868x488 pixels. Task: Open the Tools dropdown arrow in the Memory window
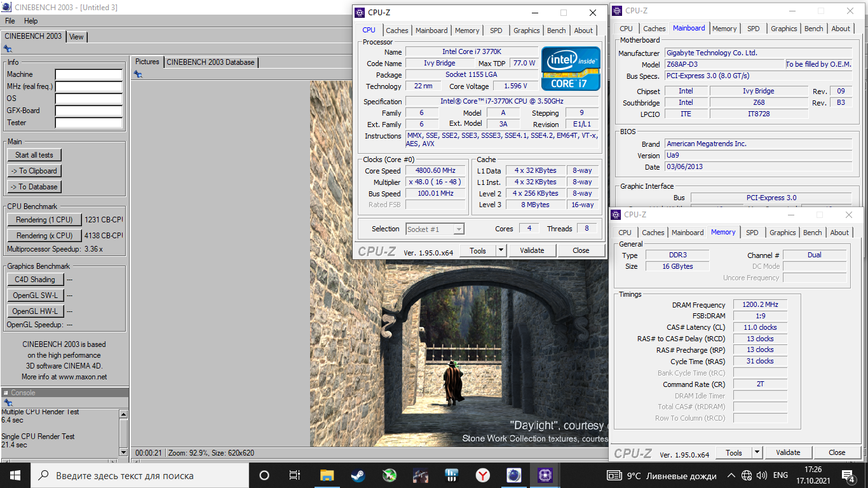[x=757, y=452]
